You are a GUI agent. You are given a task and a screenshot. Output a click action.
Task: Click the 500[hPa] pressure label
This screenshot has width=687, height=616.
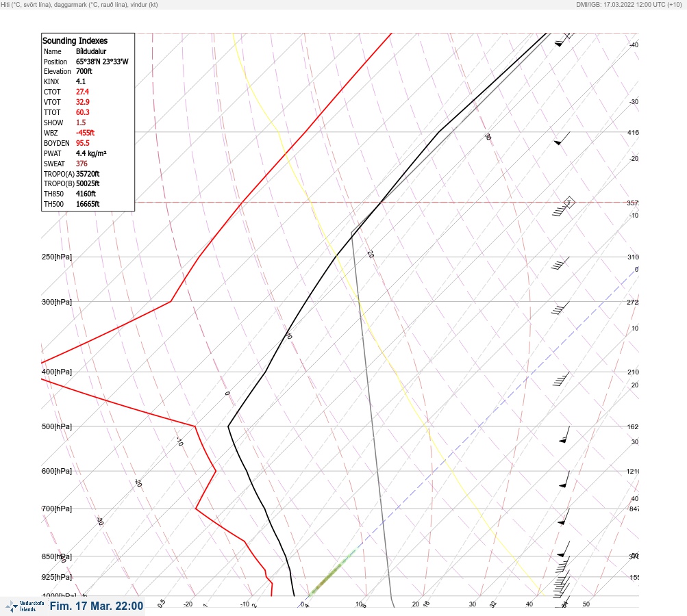[57, 426]
